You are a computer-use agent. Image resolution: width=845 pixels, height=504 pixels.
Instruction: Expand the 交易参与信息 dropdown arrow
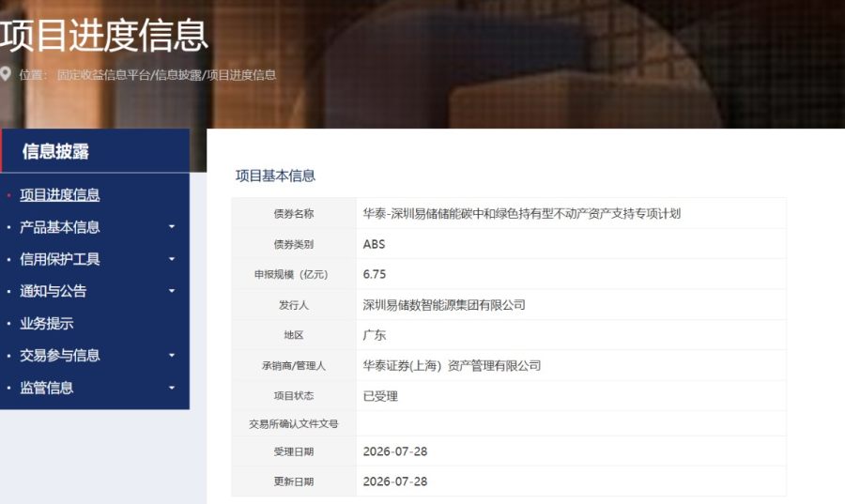click(172, 356)
